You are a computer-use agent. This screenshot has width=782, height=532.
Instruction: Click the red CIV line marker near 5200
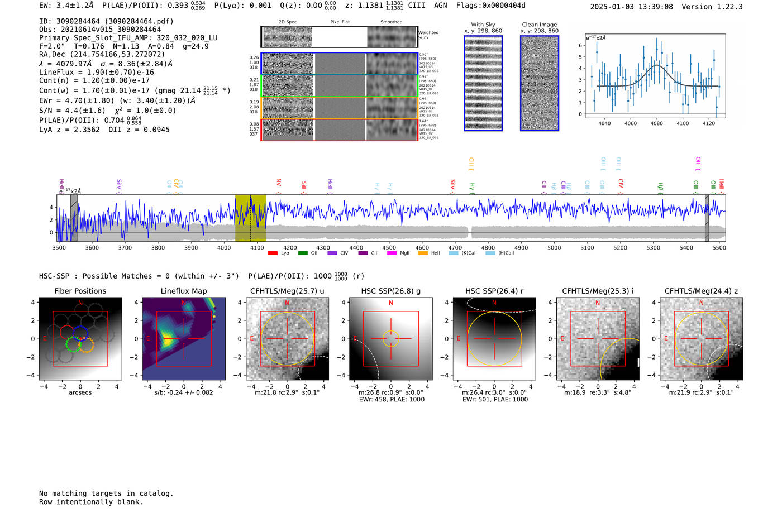click(x=621, y=186)
